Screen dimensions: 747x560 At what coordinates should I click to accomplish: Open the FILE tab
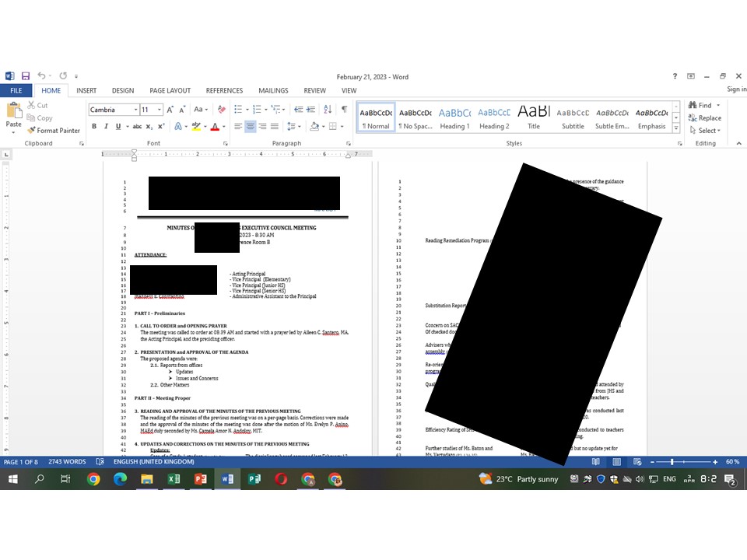(x=16, y=90)
